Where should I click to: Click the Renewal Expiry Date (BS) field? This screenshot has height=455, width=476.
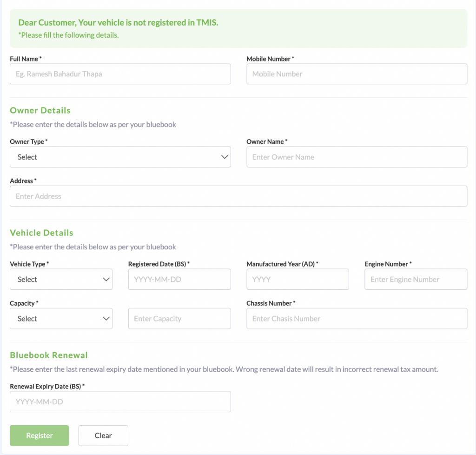(120, 401)
